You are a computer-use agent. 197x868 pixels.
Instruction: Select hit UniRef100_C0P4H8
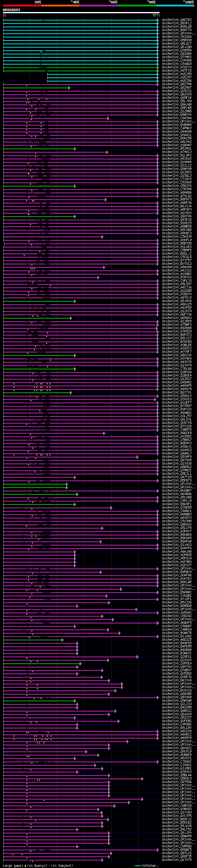click(177, 60)
